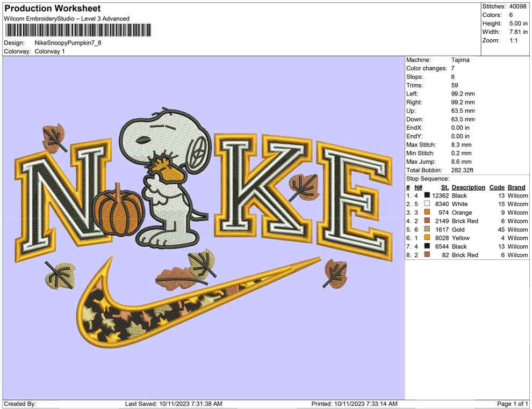Click the 'Created By:' footer label
This screenshot has height=409, width=532.
pos(20,404)
